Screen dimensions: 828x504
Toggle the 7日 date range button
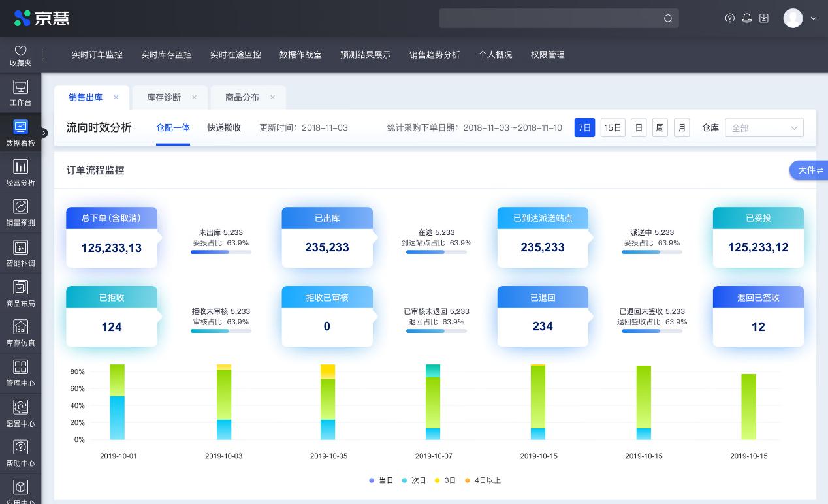point(584,128)
